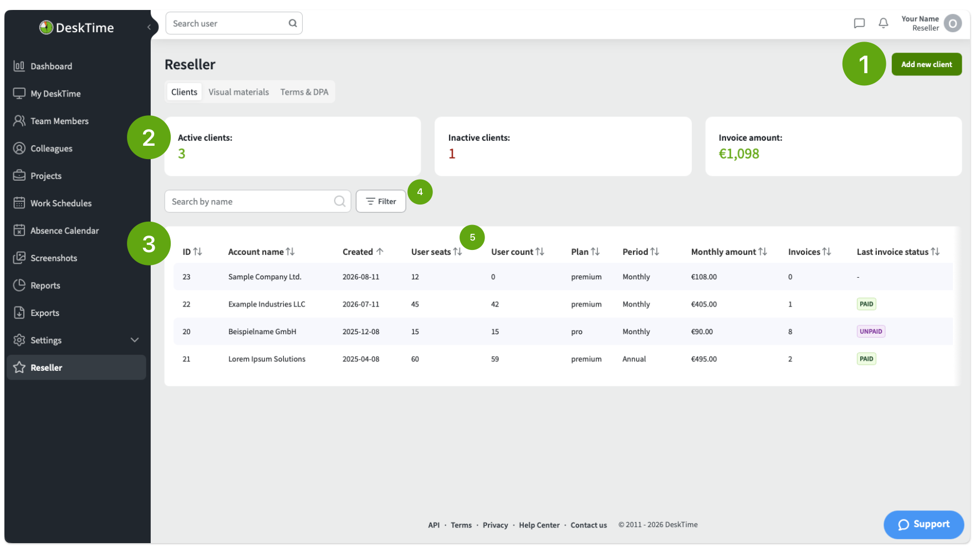Expand the Settings submenu chevron
980x552 pixels.
coord(135,340)
